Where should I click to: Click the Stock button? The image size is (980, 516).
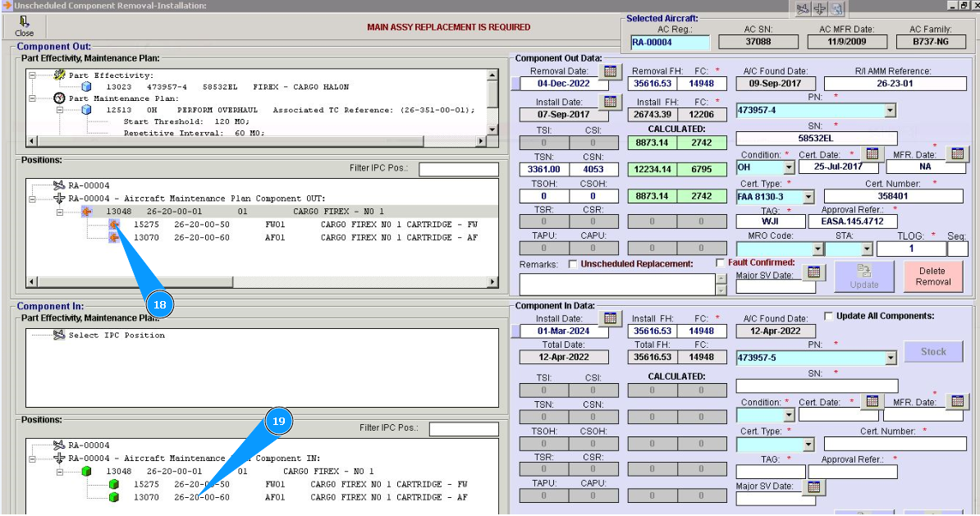[933, 352]
